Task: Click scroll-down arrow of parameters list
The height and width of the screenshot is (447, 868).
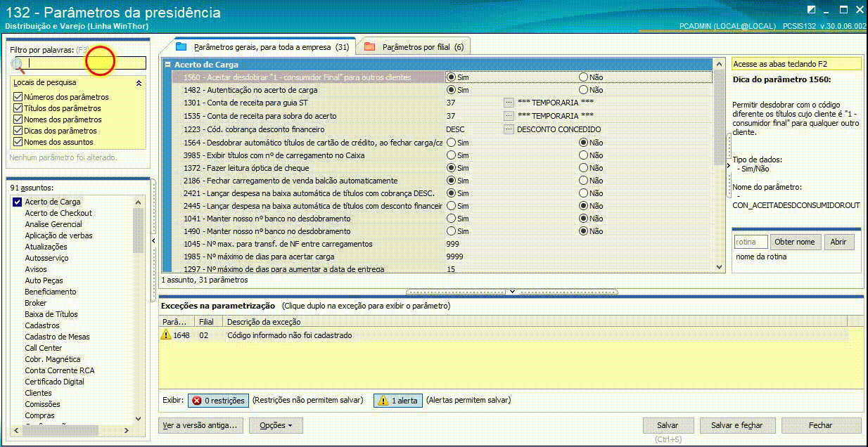Action: [719, 267]
